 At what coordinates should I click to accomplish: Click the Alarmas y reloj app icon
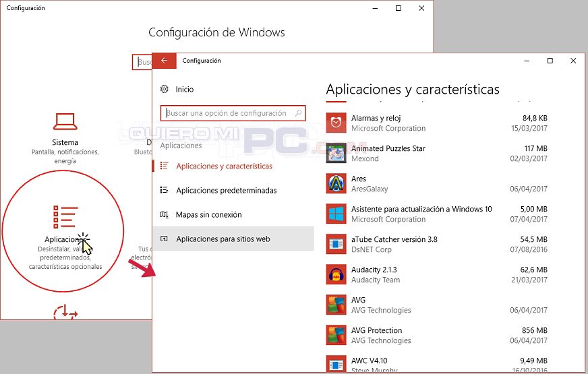336,123
